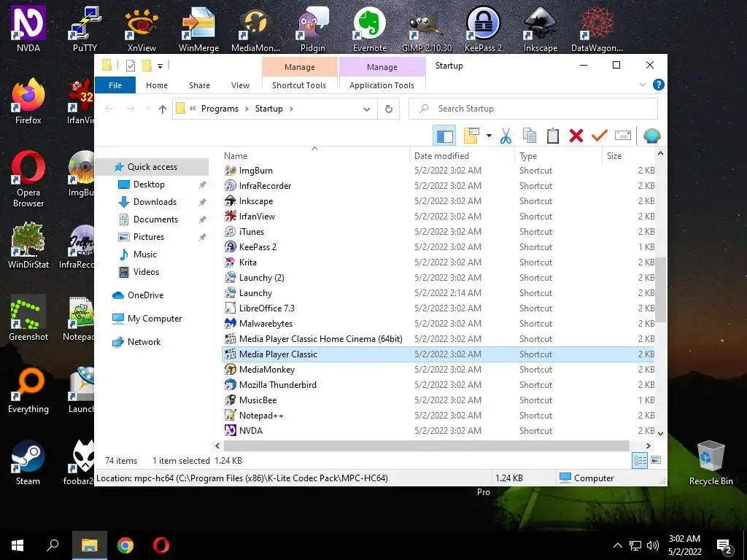Open XnView desktop icon
Screen dimensions: 747x560
[x=142, y=28]
